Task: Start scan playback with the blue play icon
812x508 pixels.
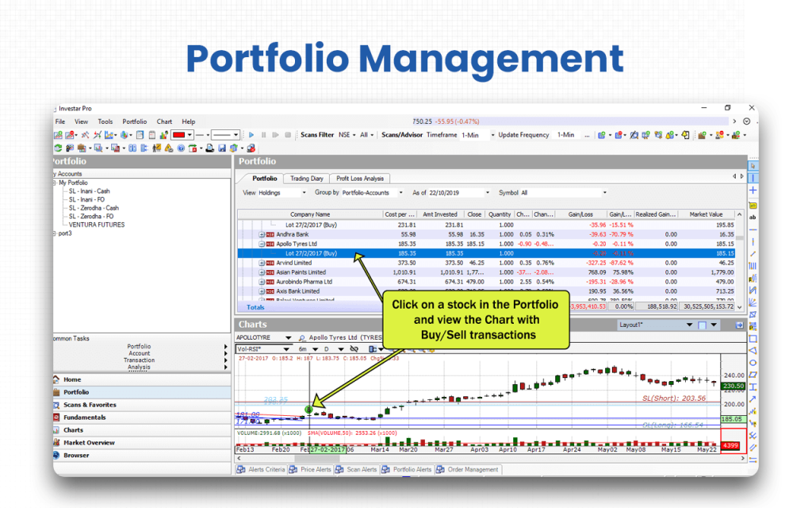Action: tap(251, 134)
